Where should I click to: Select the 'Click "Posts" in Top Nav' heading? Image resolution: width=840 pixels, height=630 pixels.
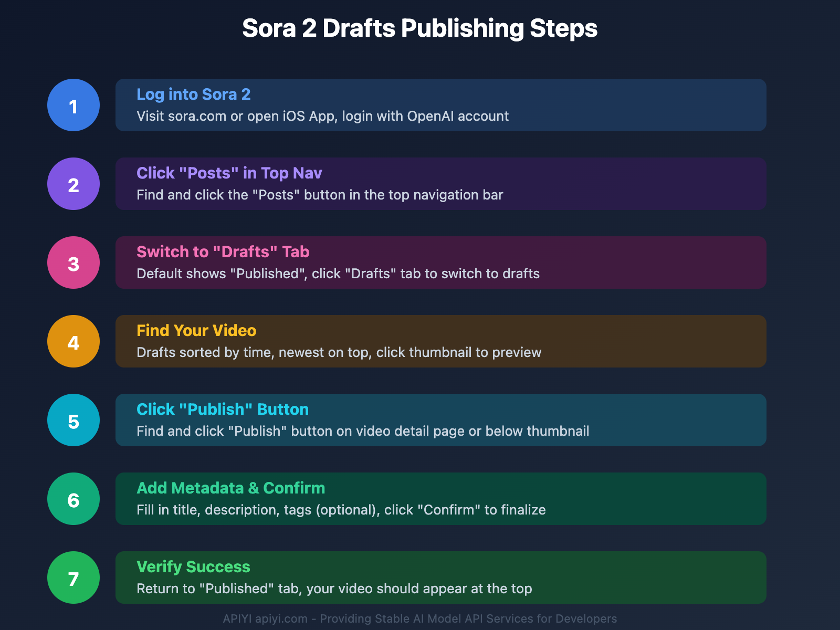[x=229, y=173]
